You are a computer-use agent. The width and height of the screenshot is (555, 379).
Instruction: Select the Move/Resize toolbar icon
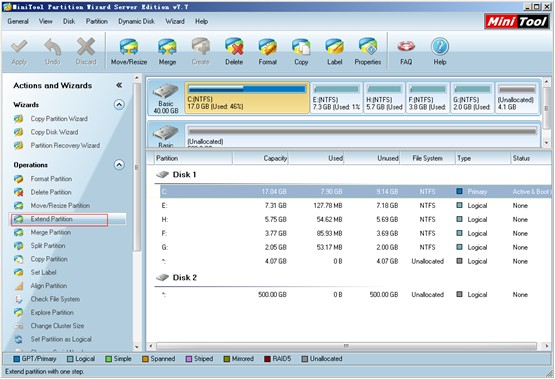click(x=129, y=52)
